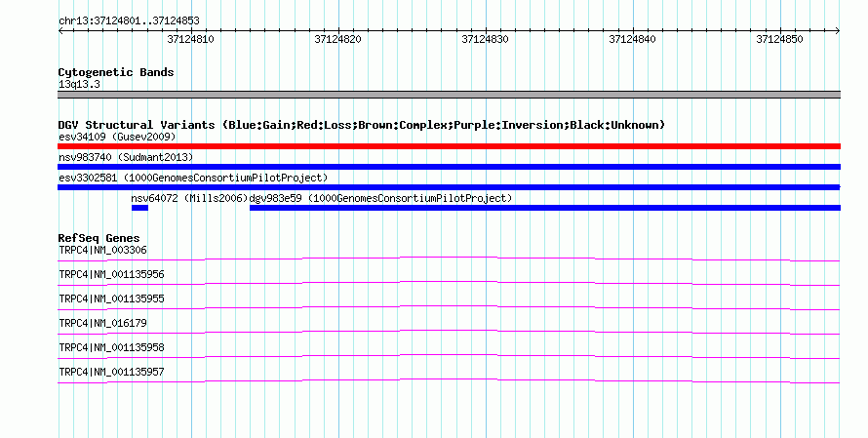Click the left arrow end of ruler
This screenshot has height=438, width=868.
pyautogui.click(x=60, y=31)
